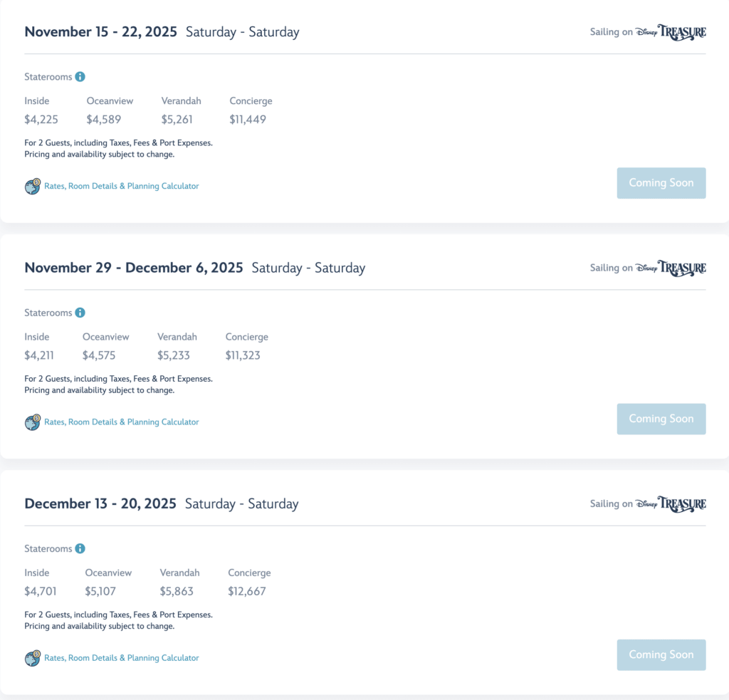This screenshot has width=729, height=700.
Task: Click planning calculator globe icon, November 15 sailing
Action: tap(33, 187)
